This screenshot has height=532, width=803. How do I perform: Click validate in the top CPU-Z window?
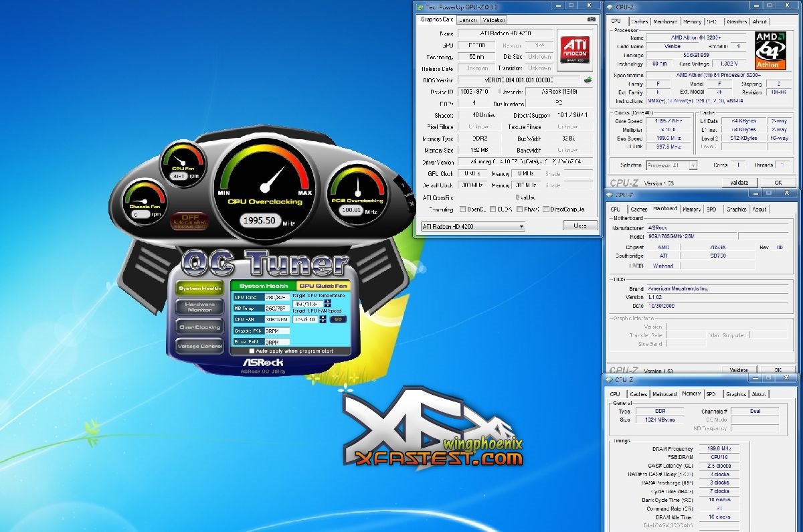tap(739, 183)
